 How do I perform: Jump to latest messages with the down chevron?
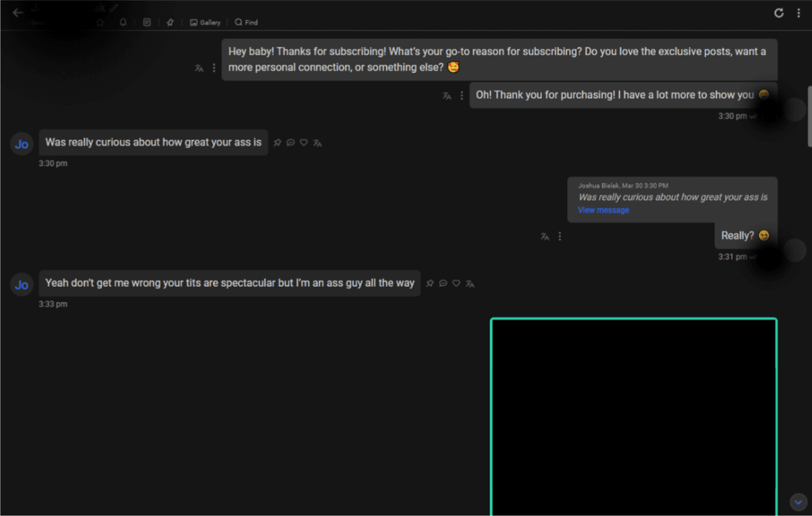click(799, 502)
